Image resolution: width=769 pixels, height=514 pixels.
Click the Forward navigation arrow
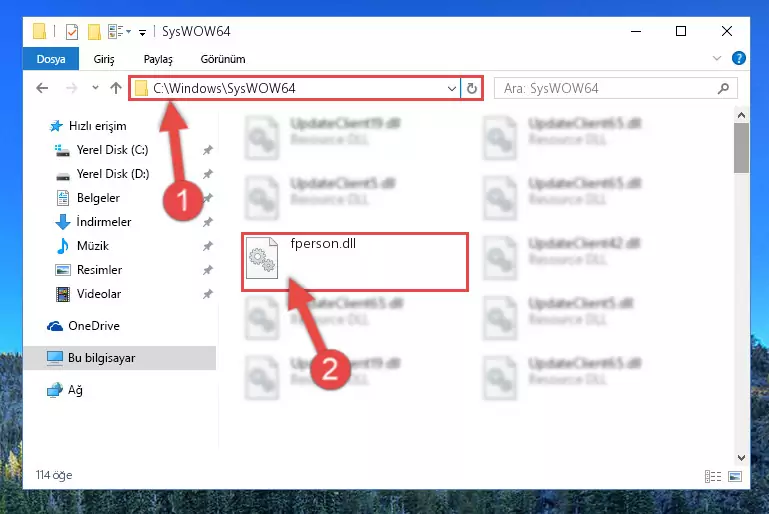72,88
